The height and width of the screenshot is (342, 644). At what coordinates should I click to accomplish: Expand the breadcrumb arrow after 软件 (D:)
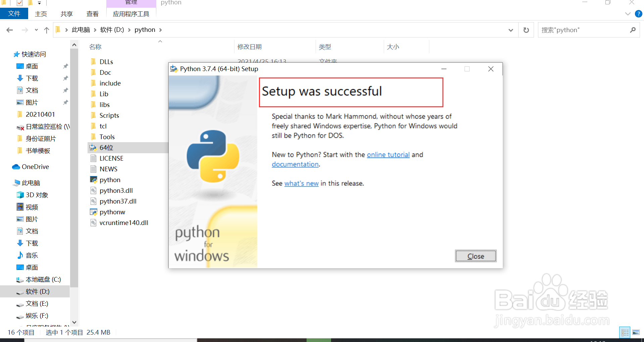tap(129, 30)
